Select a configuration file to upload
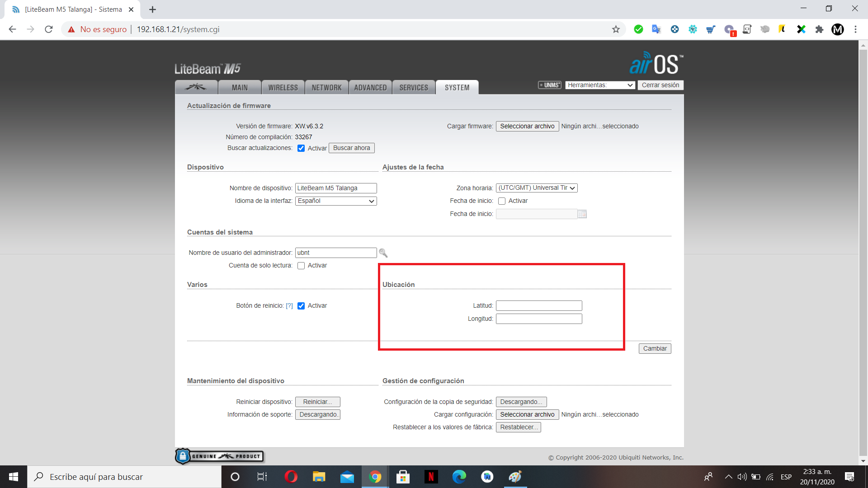Screen dimensions: 868x488 tap(527, 414)
